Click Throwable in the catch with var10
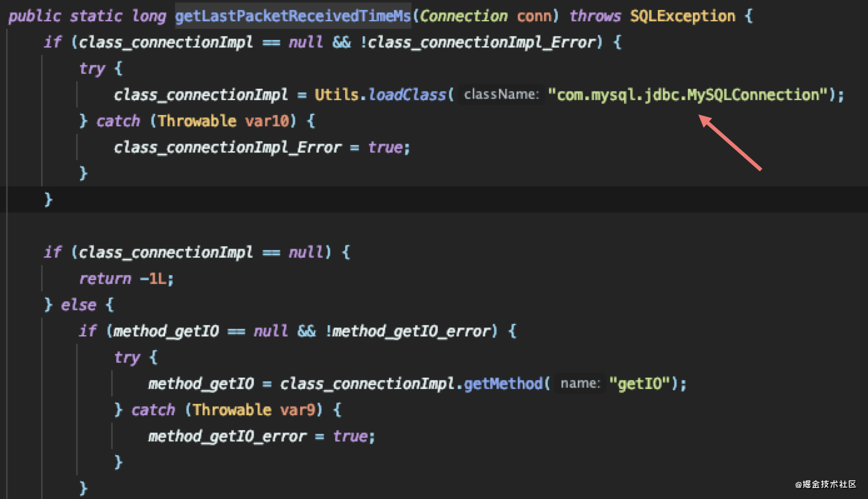The width and height of the screenshot is (868, 499). click(x=197, y=121)
